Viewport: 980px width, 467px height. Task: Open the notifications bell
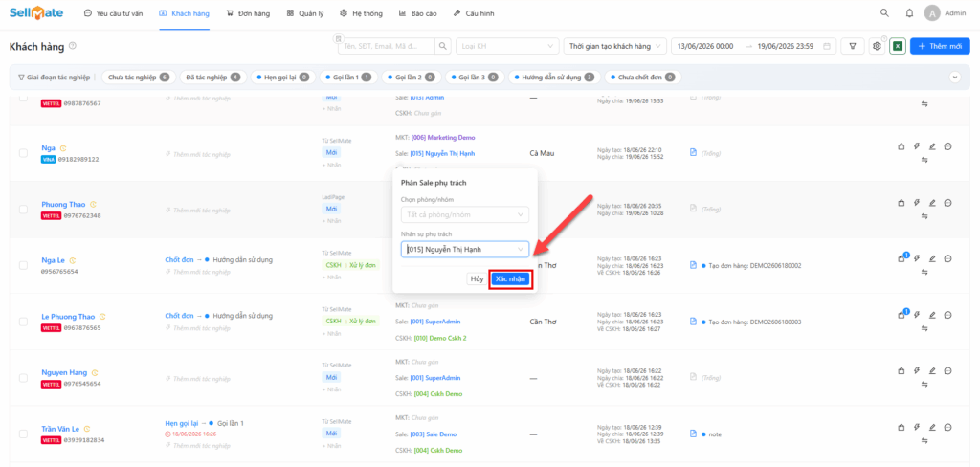tap(909, 13)
